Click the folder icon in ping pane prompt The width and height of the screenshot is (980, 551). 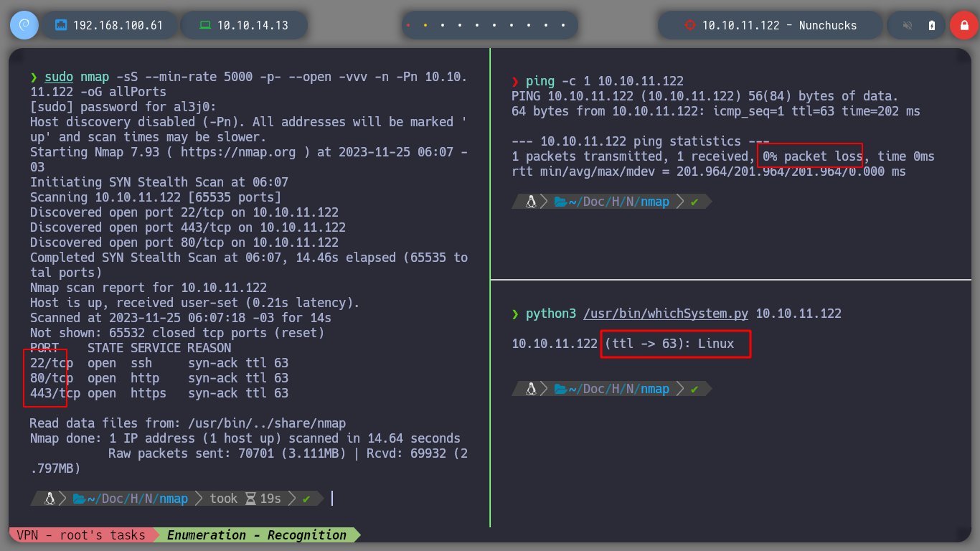[x=560, y=202]
